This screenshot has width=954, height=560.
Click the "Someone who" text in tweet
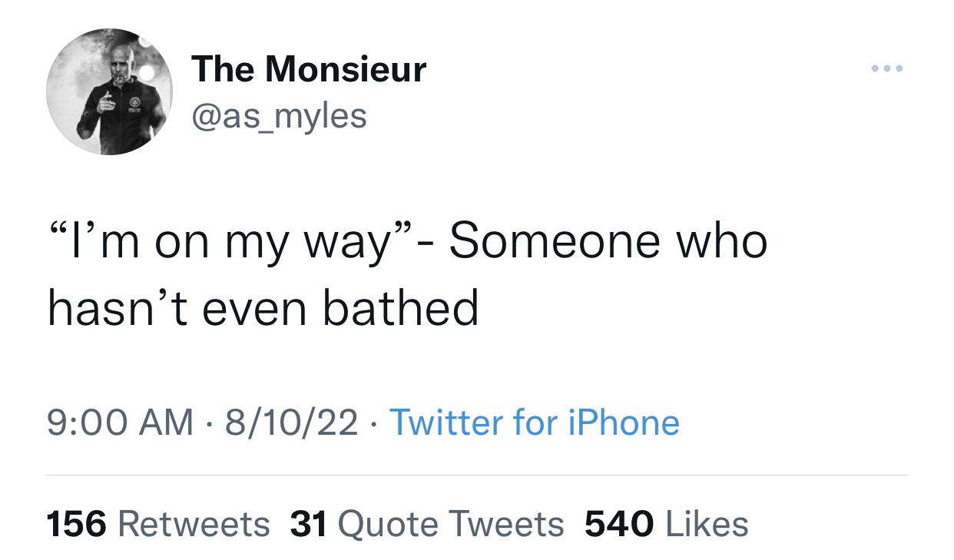pos(608,241)
